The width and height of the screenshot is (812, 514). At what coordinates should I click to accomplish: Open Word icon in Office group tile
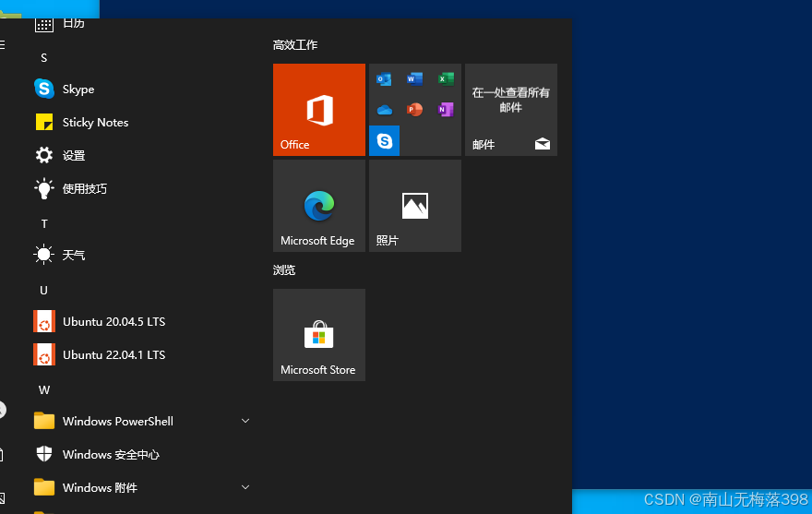(x=415, y=78)
